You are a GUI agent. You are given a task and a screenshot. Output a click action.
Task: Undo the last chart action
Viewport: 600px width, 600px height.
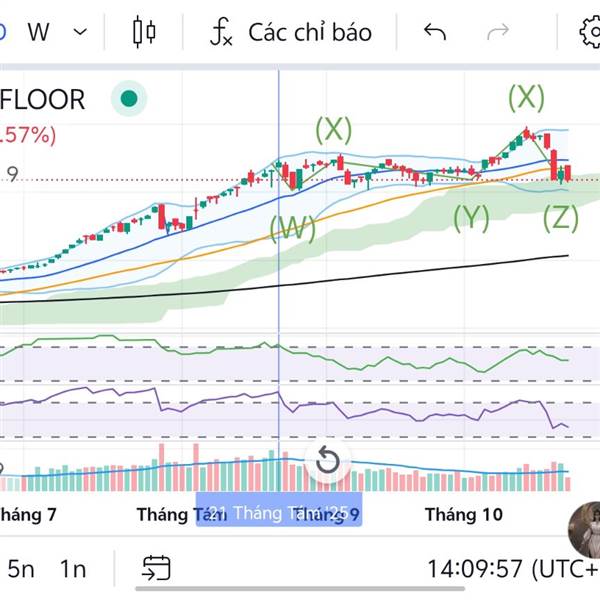(434, 32)
